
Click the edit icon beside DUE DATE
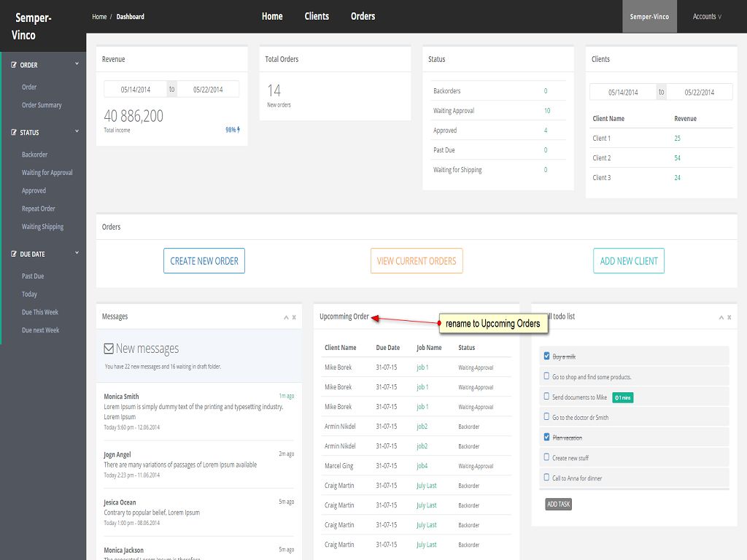point(14,254)
